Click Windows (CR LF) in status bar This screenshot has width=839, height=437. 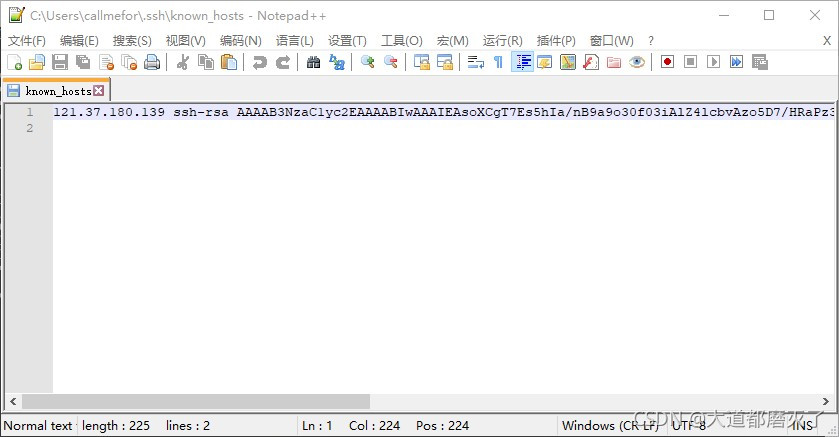click(610, 426)
